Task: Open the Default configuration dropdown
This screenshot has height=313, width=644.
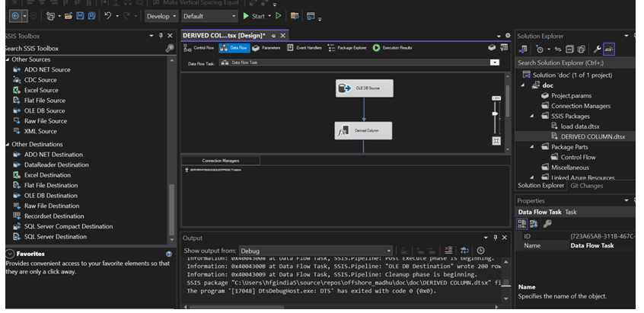Action: click(x=210, y=16)
